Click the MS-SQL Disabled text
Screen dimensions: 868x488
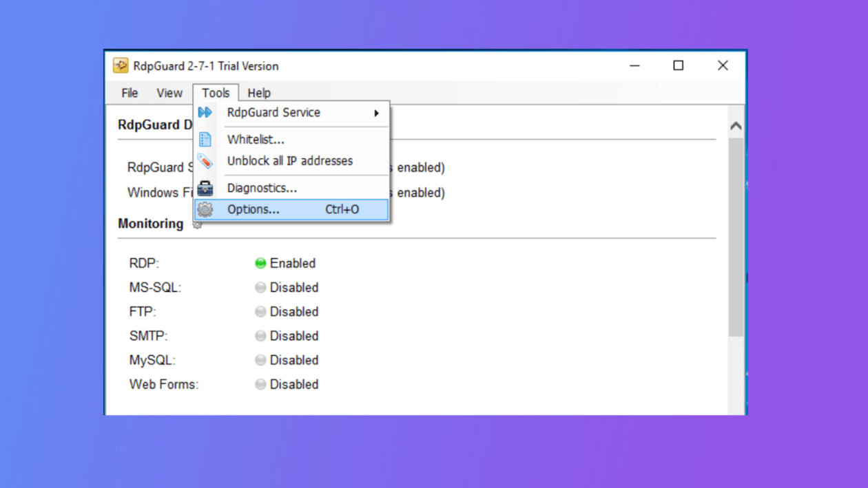[x=294, y=287]
